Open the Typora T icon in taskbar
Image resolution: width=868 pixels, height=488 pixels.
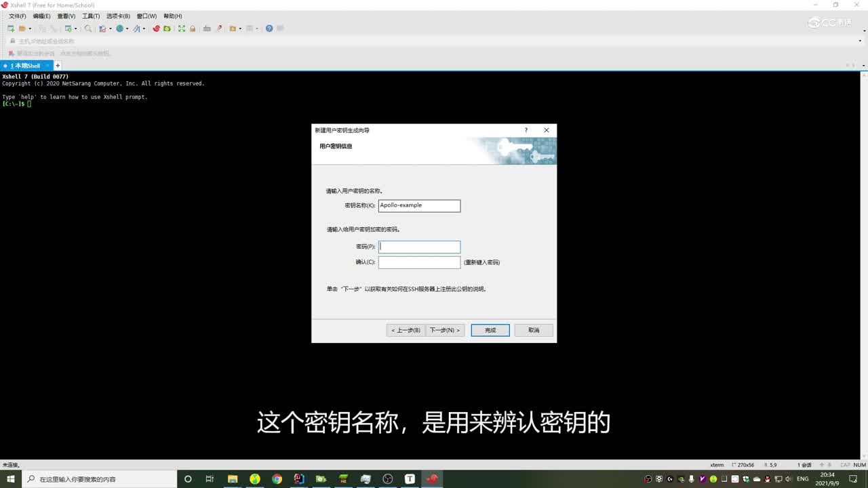pyautogui.click(x=410, y=479)
